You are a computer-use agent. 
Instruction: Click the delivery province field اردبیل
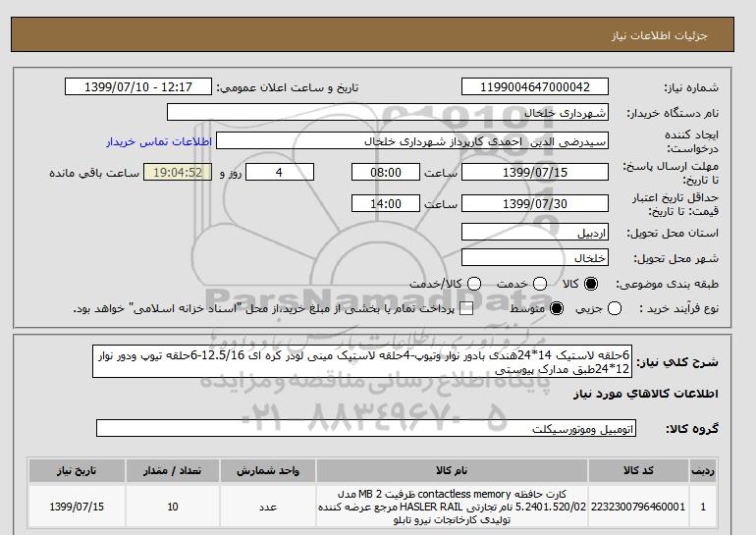coord(535,233)
